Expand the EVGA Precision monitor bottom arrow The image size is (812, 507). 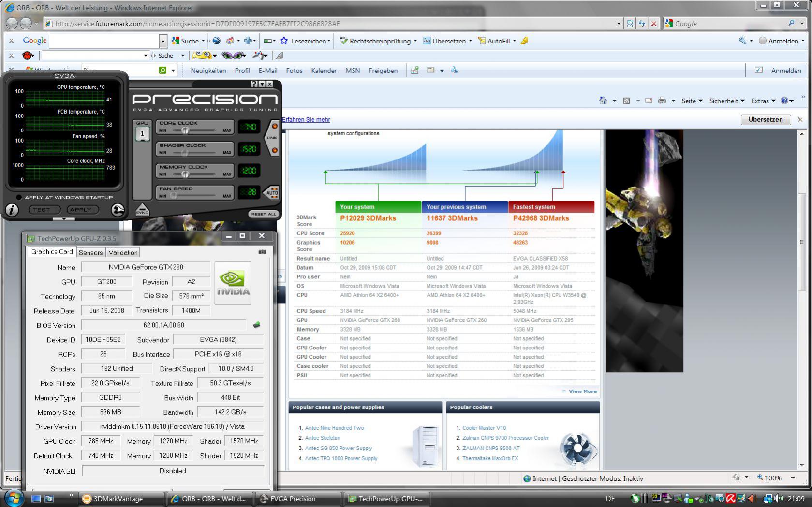point(64,219)
